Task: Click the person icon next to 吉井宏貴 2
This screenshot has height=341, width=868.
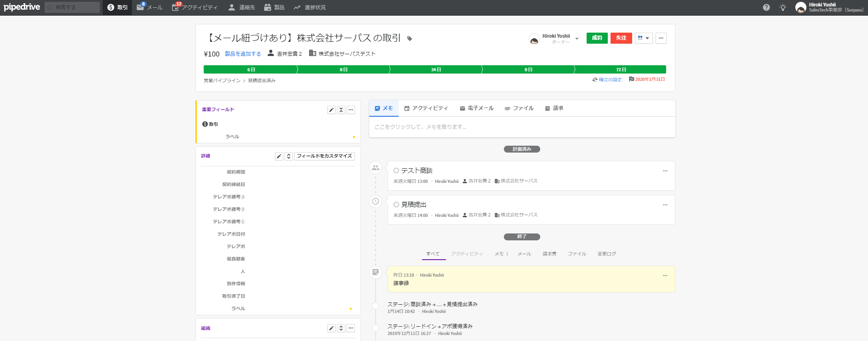Action: [271, 53]
